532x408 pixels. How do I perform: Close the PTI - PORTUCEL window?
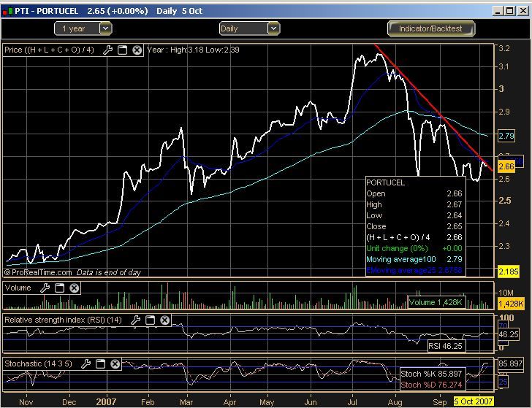[522, 11]
